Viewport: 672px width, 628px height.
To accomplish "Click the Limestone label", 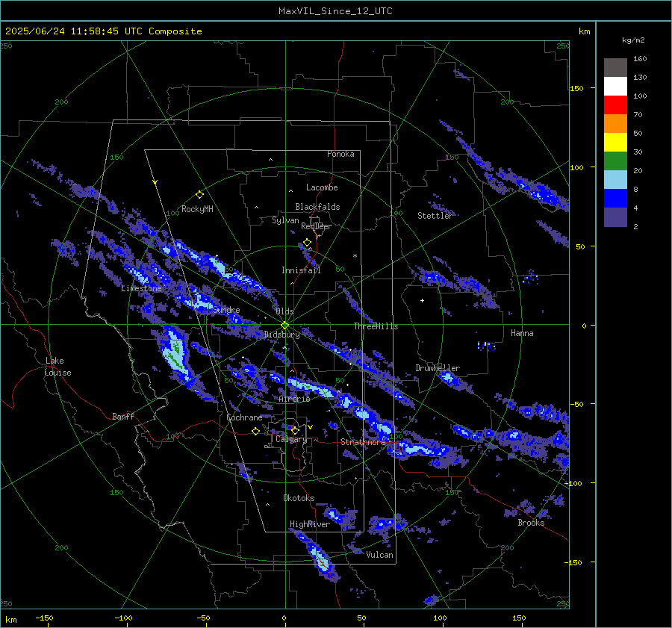I will click(141, 288).
